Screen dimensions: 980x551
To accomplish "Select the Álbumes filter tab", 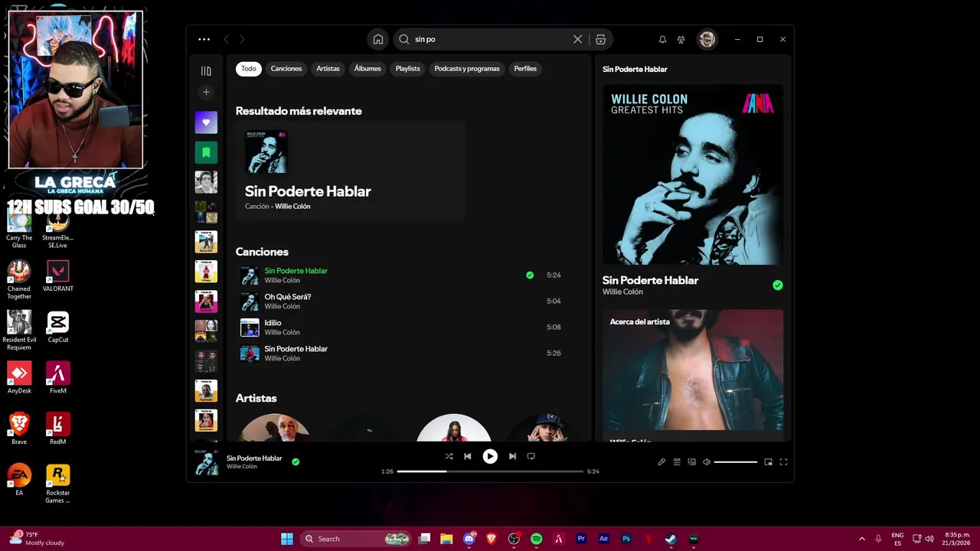I will 367,69.
